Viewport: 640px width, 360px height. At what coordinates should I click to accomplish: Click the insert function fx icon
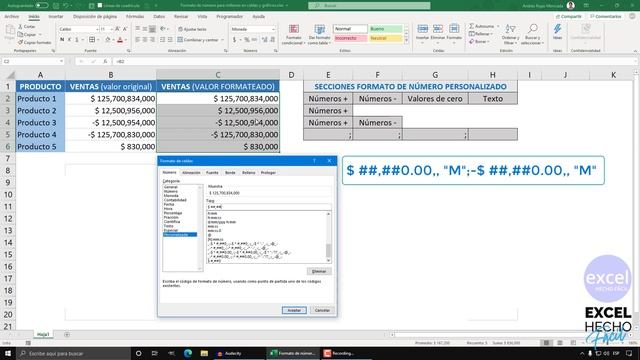tap(105, 61)
